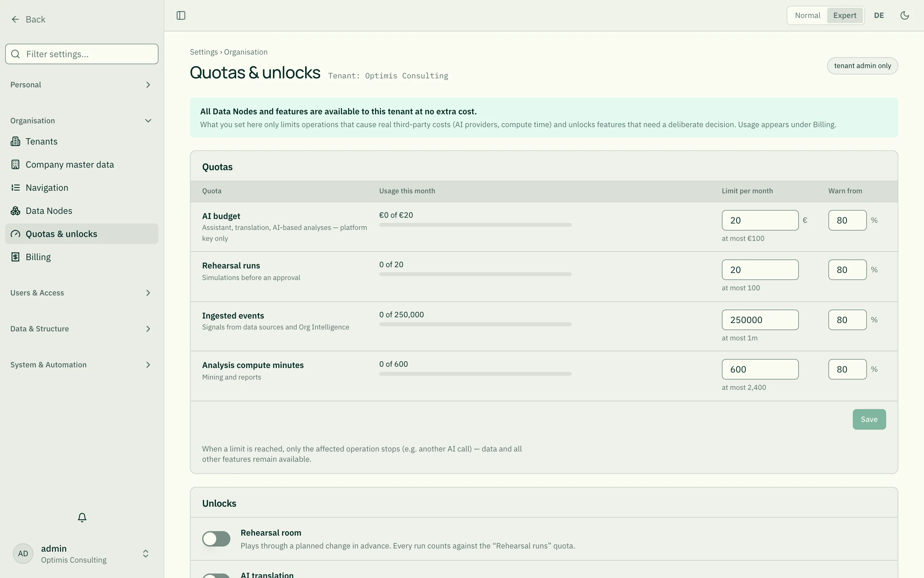924x578 pixels.
Task: Expand the System & Automation section
Action: pyautogui.click(x=82, y=365)
